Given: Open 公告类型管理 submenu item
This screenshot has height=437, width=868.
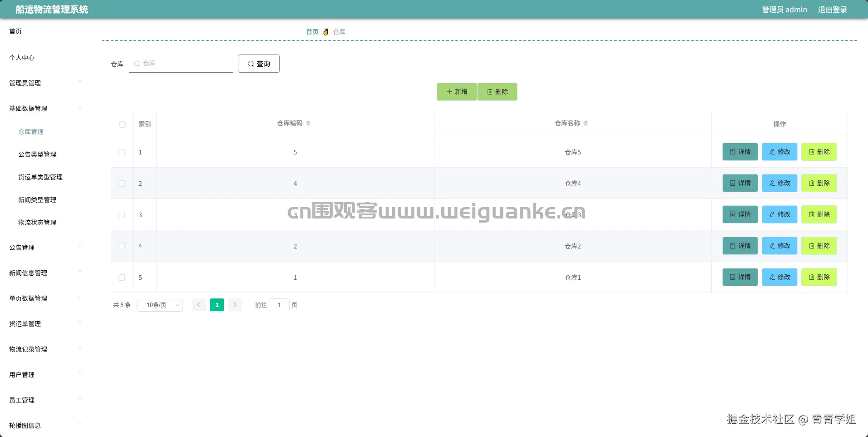Looking at the screenshot, I should click(x=37, y=154).
